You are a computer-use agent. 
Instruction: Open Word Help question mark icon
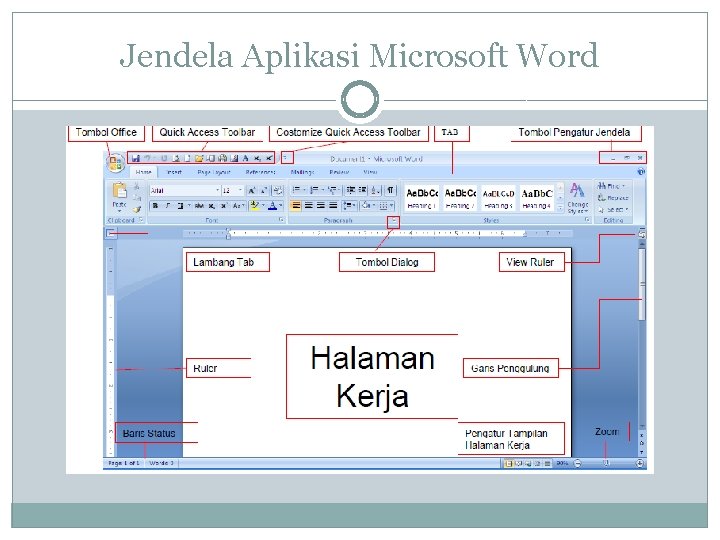tap(641, 172)
